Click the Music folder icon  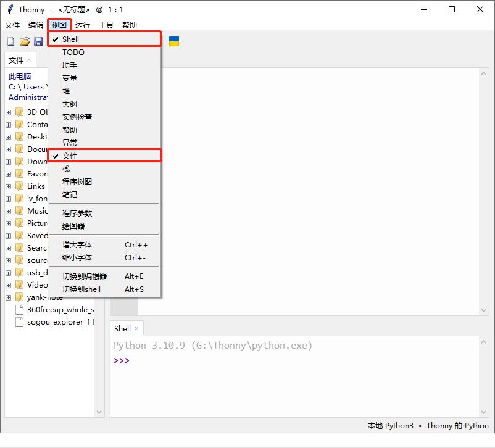pos(20,211)
